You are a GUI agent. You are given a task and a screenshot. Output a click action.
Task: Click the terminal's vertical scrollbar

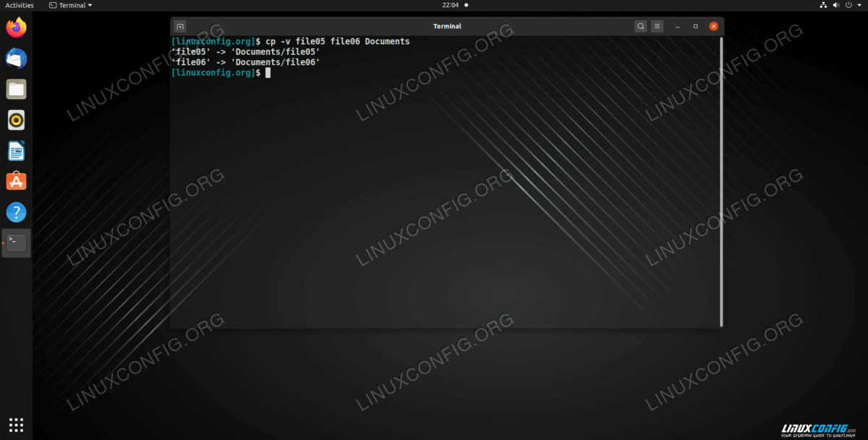[x=721, y=181]
